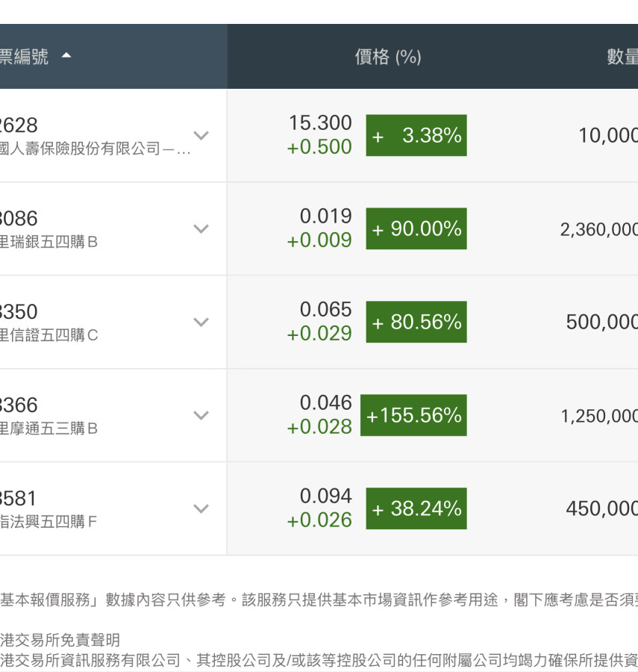
Task: Click the sort arrow beside 票編號 header
Action: click(66, 56)
